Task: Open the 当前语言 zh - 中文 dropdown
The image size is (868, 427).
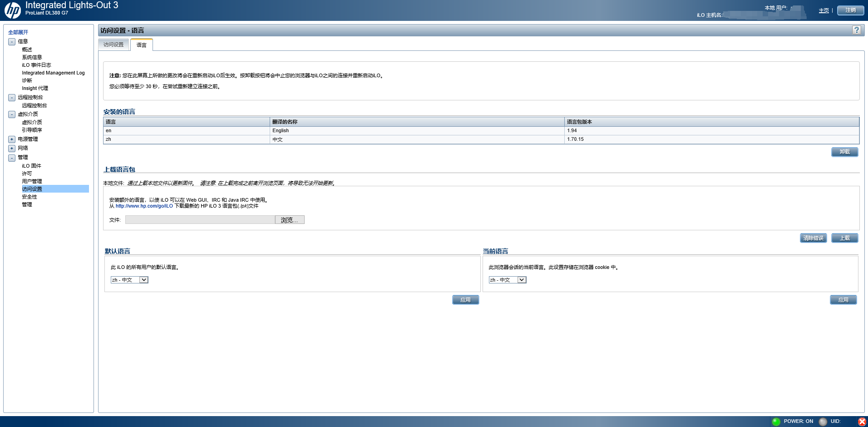Action: pos(508,280)
